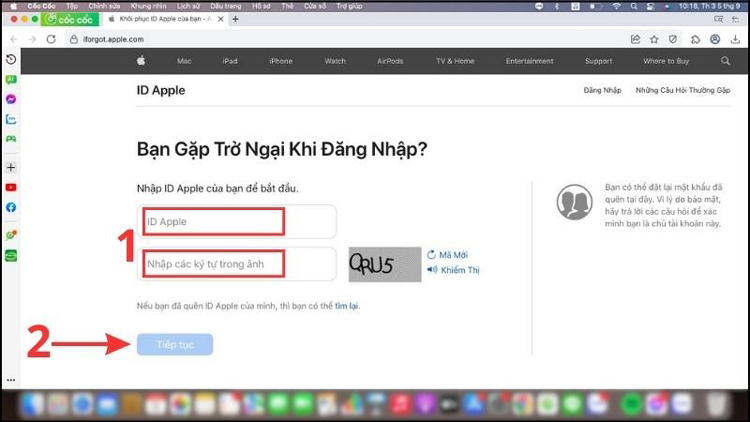Open the green bottom sidebar icon

coord(11,255)
